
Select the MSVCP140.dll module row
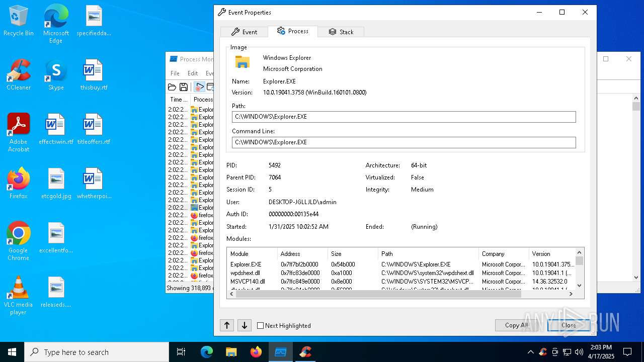[x=401, y=282]
